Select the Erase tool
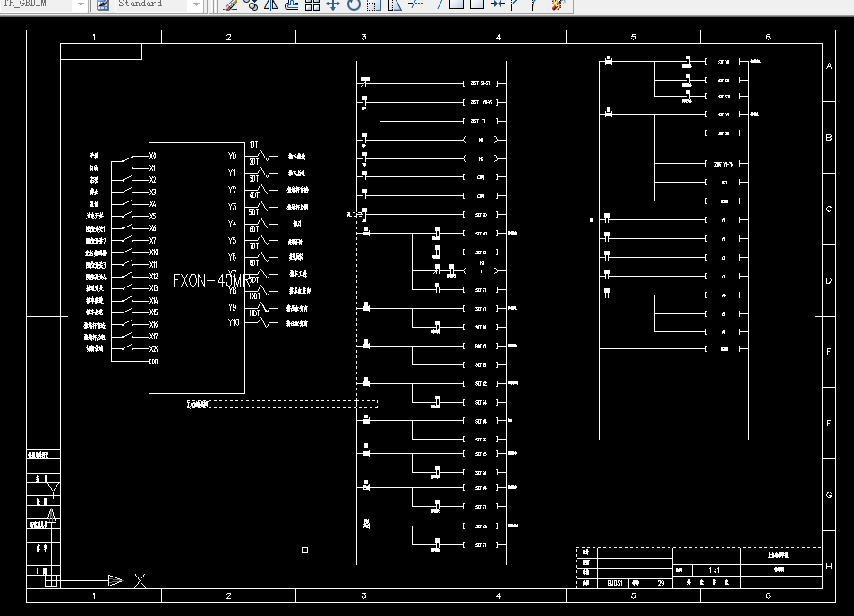This screenshot has height=616, width=854. coord(231,4)
